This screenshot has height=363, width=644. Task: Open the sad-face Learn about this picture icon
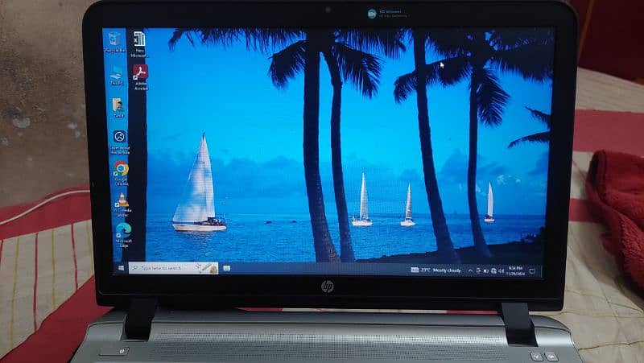tap(120, 142)
